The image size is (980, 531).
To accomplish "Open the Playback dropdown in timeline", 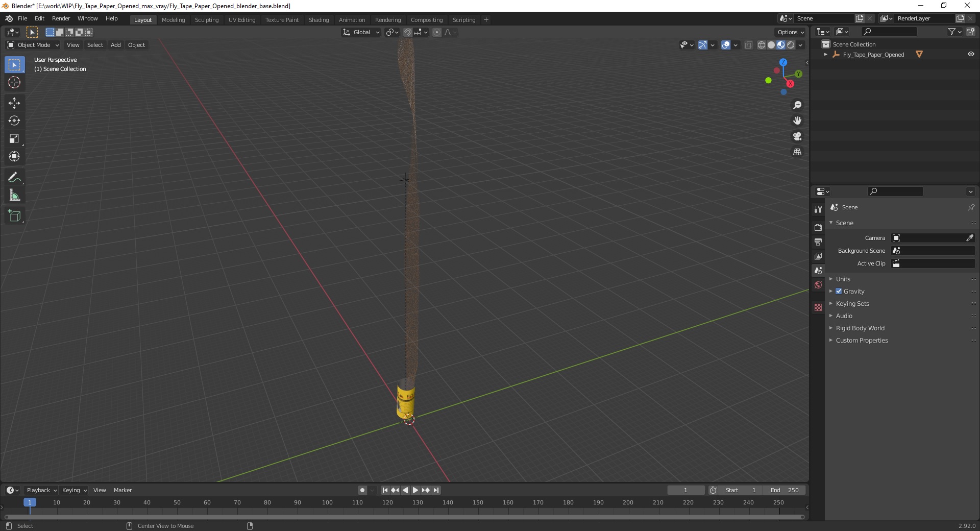I will point(41,490).
